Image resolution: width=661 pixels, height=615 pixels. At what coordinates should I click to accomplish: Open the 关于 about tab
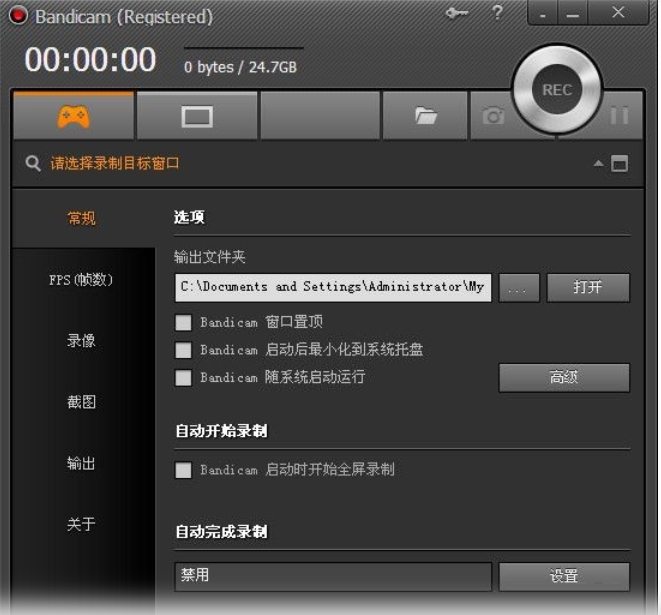[81, 524]
